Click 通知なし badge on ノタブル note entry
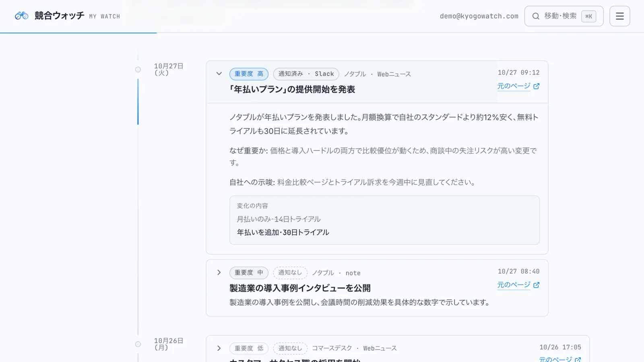The height and width of the screenshot is (362, 644). 290,273
